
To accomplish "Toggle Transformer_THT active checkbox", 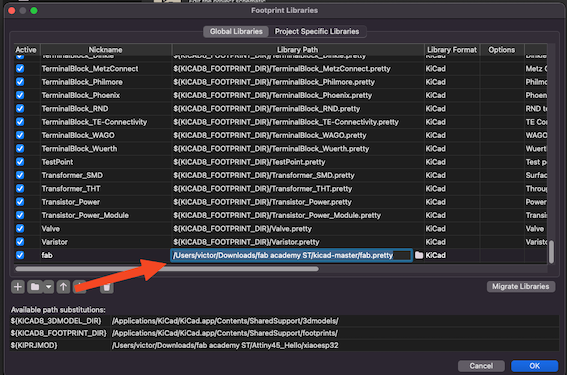I will [20, 189].
